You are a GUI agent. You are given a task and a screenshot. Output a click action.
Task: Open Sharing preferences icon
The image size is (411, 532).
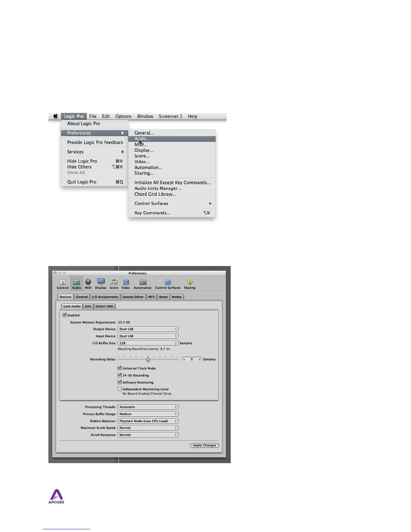coord(190,284)
